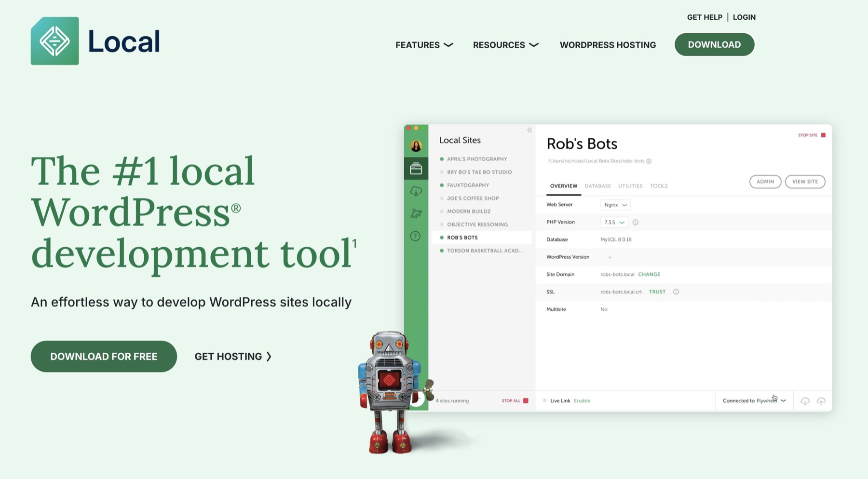Click the VIEW SITE button
Image resolution: width=868 pixels, height=479 pixels.
point(805,182)
